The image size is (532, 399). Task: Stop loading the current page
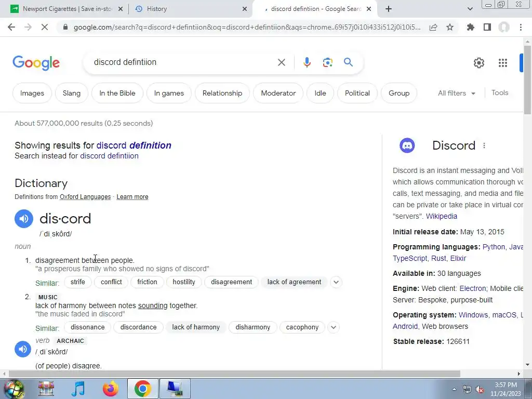click(x=45, y=27)
